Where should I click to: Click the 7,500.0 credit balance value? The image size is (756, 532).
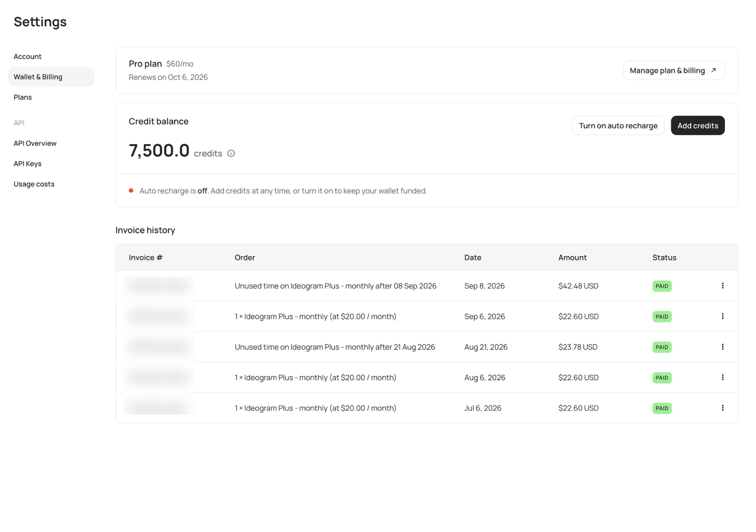coord(159,151)
